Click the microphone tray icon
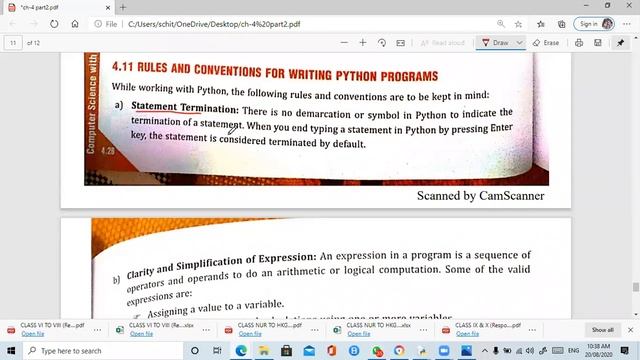The height and width of the screenshot is (360, 640). click(x=496, y=351)
